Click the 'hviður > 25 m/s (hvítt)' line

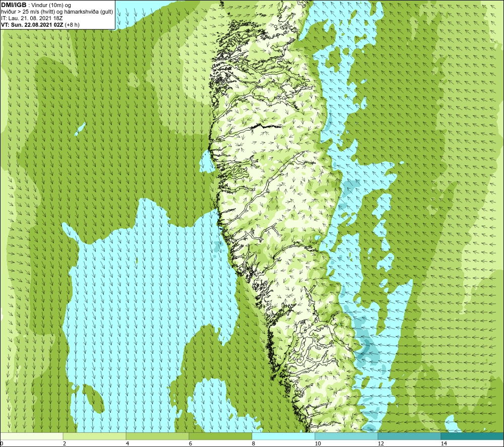[28, 12]
